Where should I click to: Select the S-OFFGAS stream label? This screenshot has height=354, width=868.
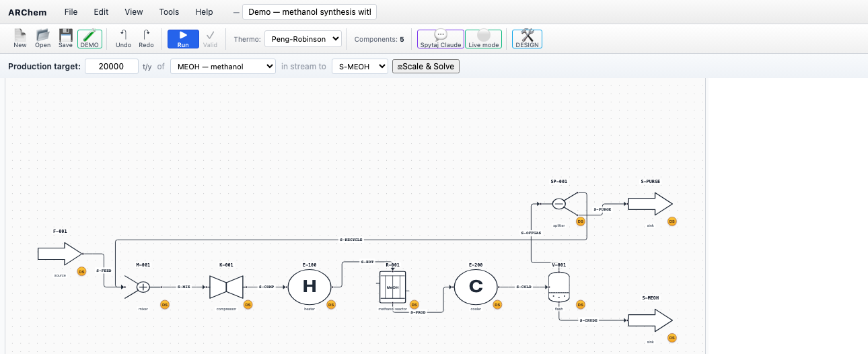point(531,233)
